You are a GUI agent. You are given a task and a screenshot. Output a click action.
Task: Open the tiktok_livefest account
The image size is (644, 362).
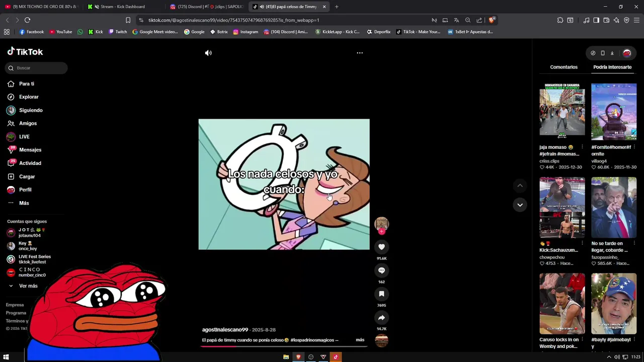pos(29,259)
